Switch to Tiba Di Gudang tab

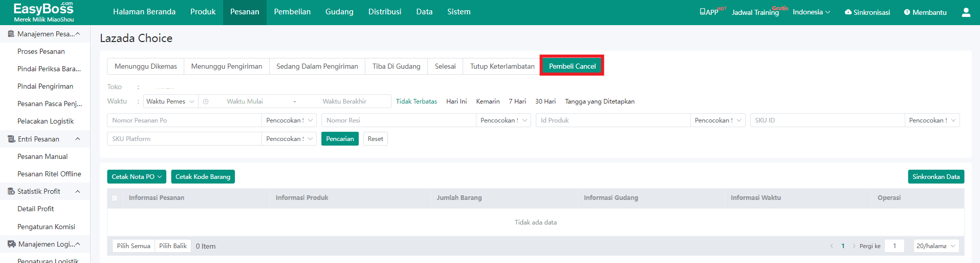point(397,67)
